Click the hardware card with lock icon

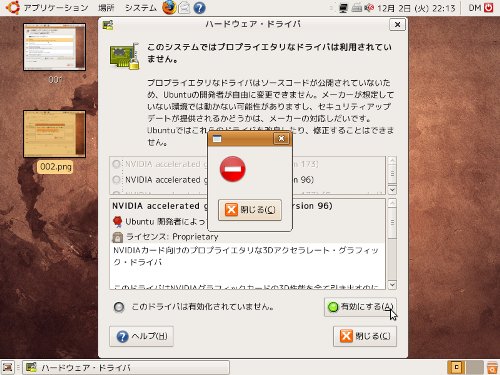(x=124, y=56)
